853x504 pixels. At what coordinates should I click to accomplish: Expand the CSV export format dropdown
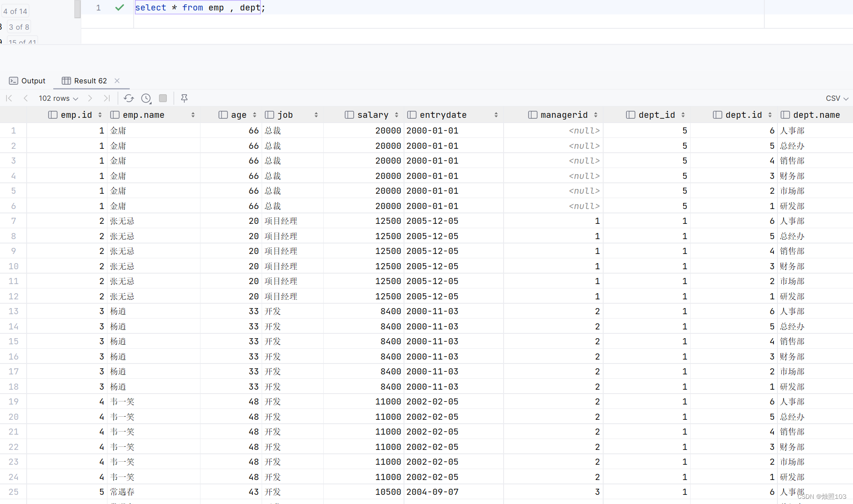(x=836, y=98)
